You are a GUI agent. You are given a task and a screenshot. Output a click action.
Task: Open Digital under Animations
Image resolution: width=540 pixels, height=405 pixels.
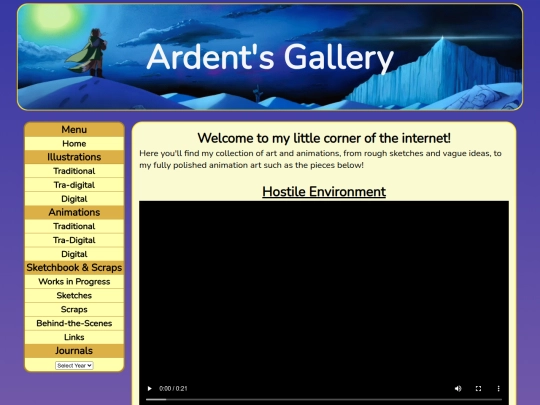74,254
